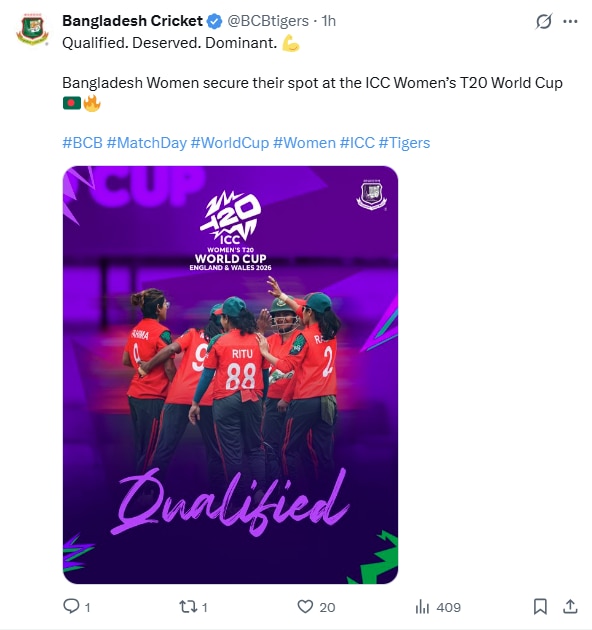Open the #MatchDay hashtag
The height and width of the screenshot is (630, 592).
pyautogui.click(x=147, y=143)
